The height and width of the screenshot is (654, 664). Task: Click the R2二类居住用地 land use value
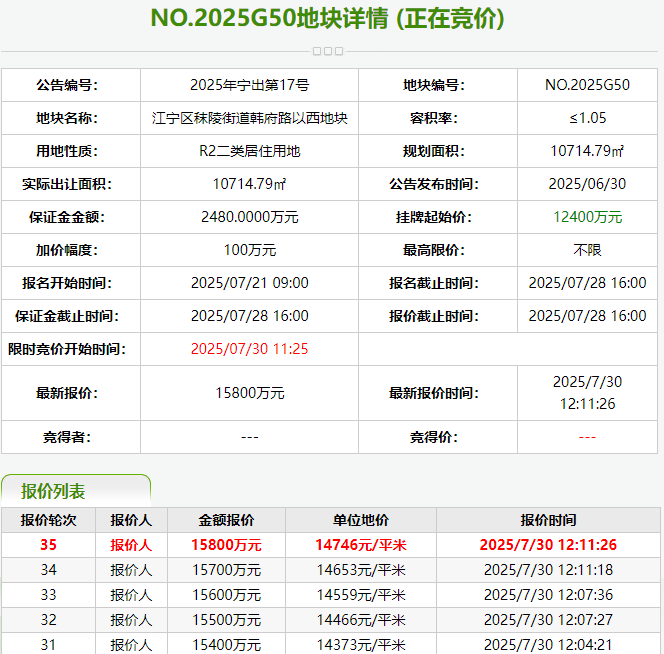pos(249,151)
